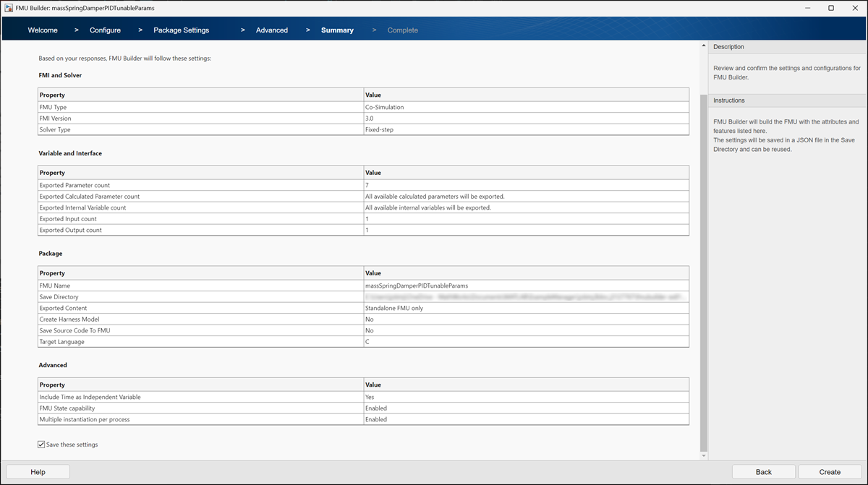Toggle the Save these settings checkbox
The image size is (868, 485).
pyautogui.click(x=41, y=444)
